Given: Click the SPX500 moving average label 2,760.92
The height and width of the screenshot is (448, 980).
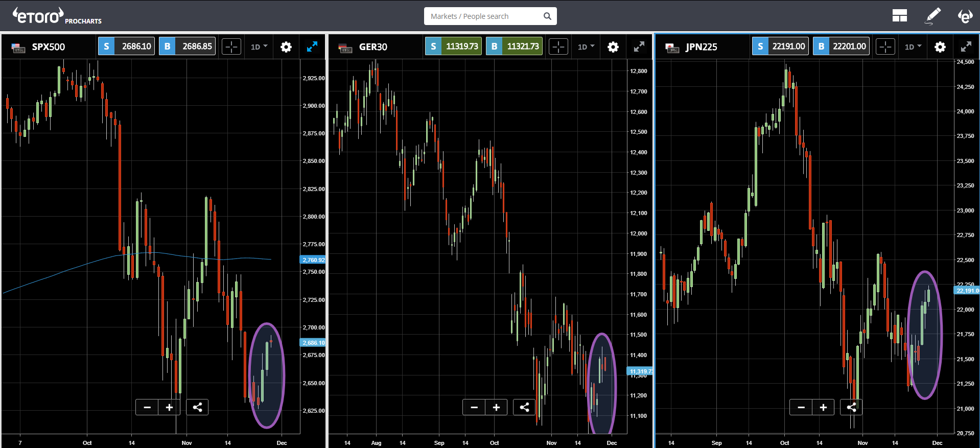Looking at the screenshot, I should tap(313, 260).
